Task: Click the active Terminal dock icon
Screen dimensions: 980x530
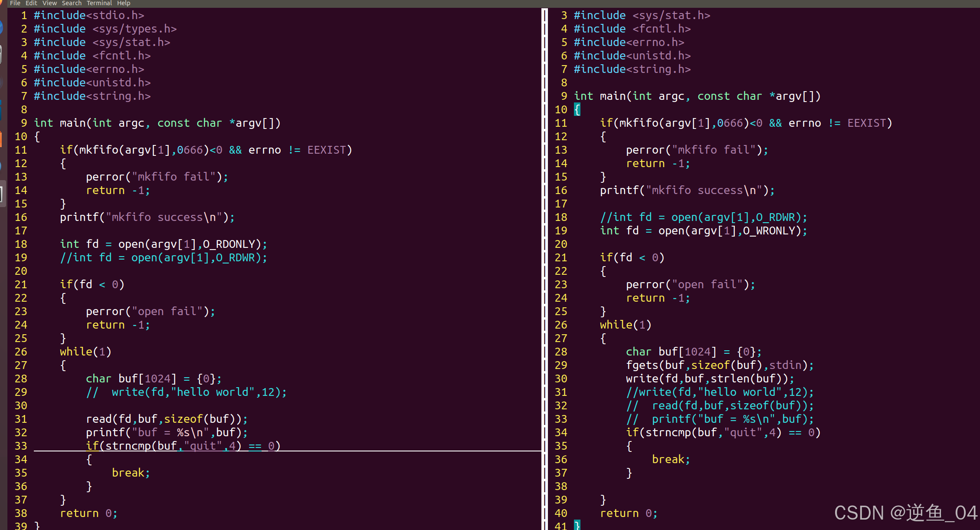Action: (2, 194)
